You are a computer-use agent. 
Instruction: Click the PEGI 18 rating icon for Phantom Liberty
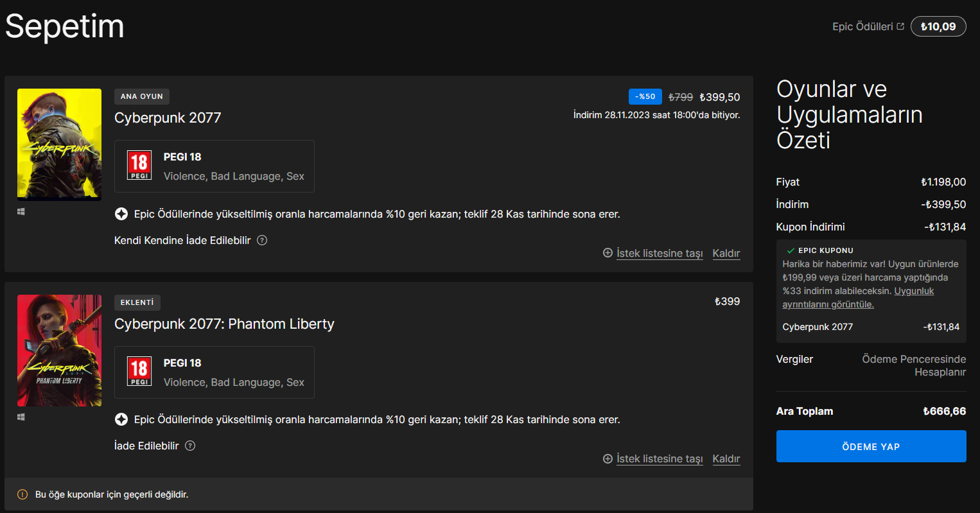point(139,371)
